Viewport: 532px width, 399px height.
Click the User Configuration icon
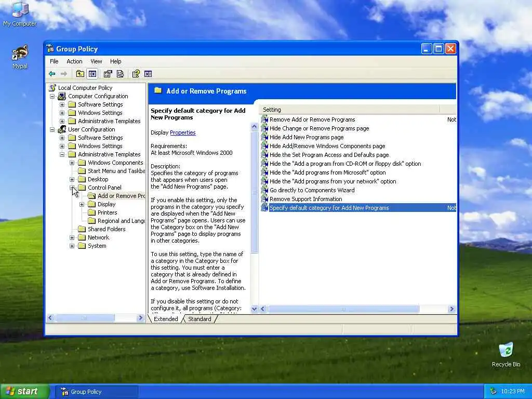(x=62, y=129)
